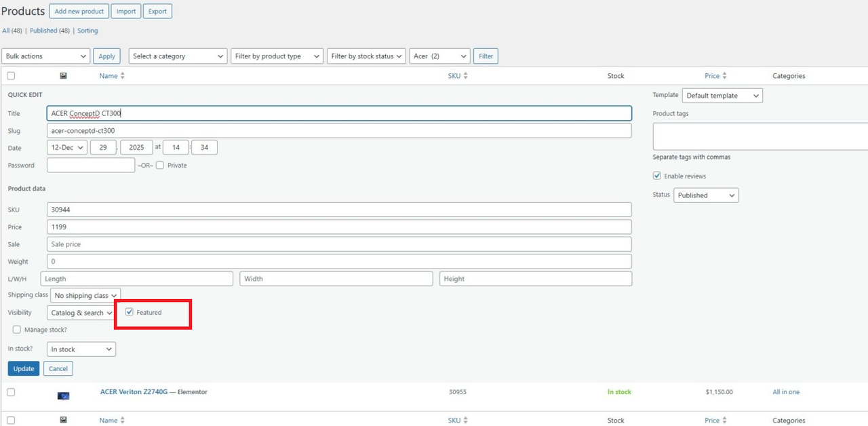
Task: Click the SKU value 30955
Action: tap(458, 392)
